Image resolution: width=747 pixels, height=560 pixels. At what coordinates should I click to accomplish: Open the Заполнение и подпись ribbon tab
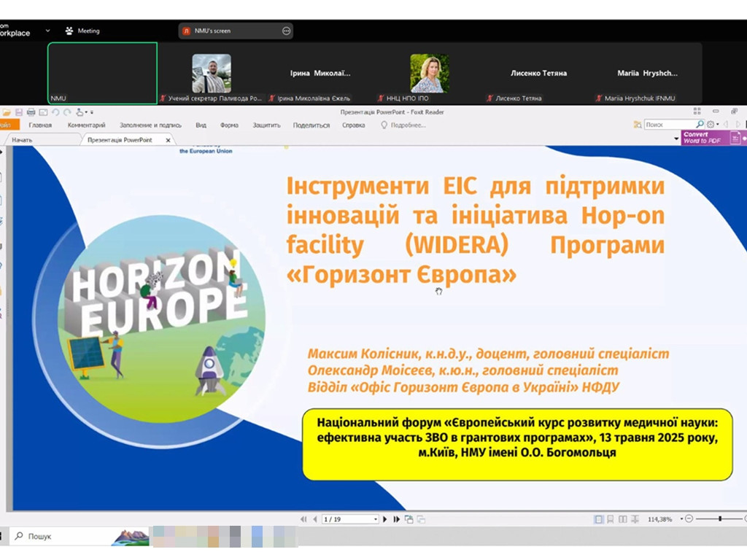(150, 125)
